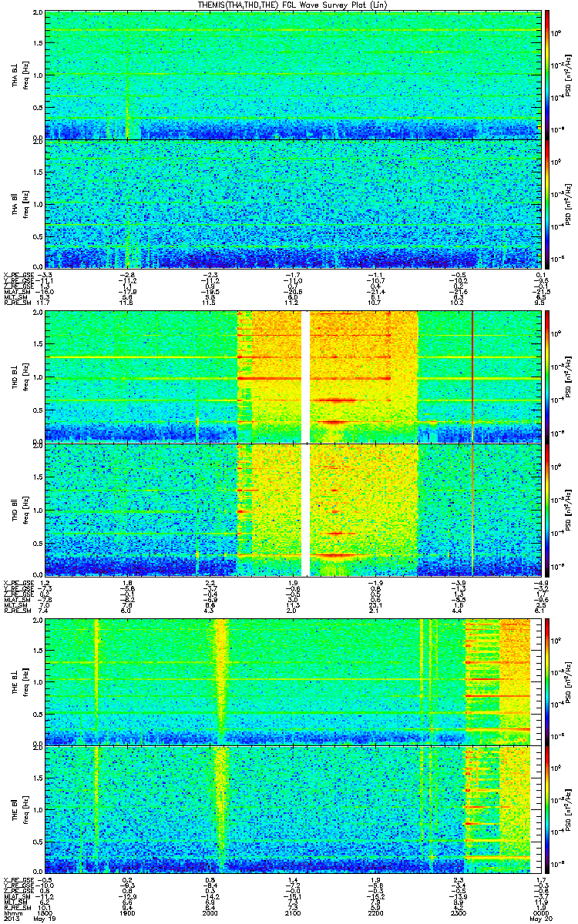Click the 'THA B⊥ freq [Hz]' y-axis label
The width and height of the screenshot is (578, 924).
19,75
